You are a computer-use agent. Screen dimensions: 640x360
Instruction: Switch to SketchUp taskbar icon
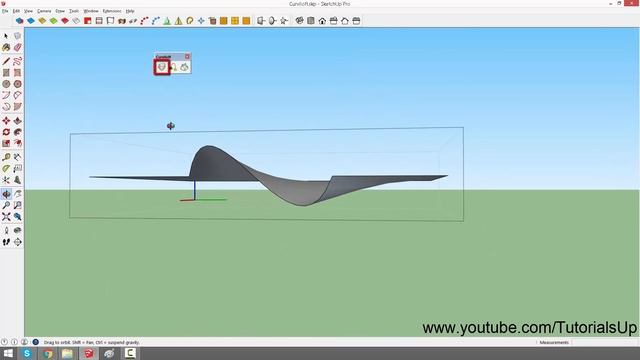[89, 353]
